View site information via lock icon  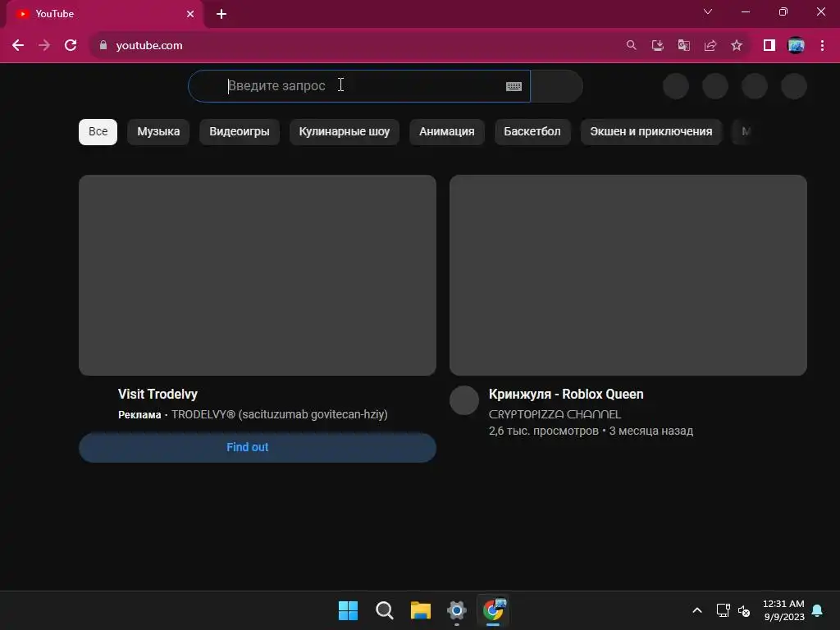(103, 46)
